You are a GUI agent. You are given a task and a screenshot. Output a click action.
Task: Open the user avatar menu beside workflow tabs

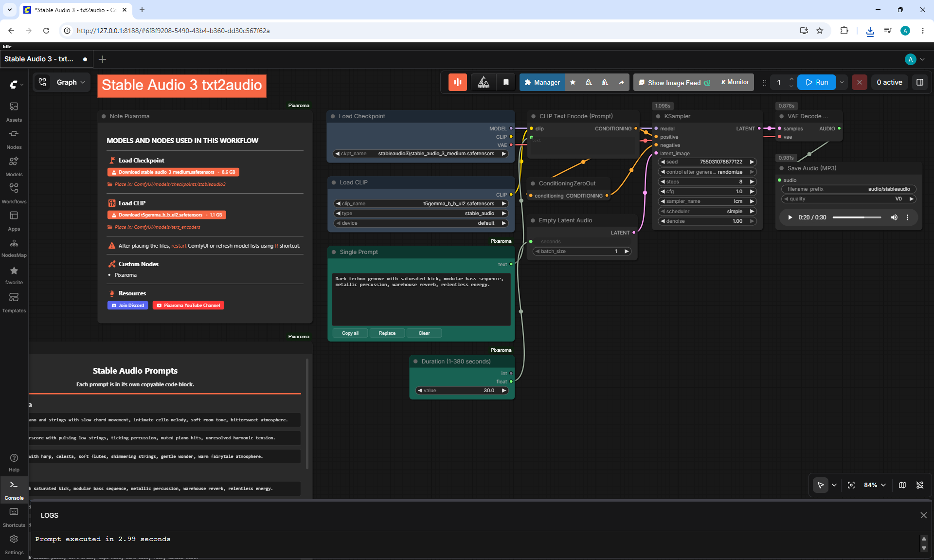915,59
